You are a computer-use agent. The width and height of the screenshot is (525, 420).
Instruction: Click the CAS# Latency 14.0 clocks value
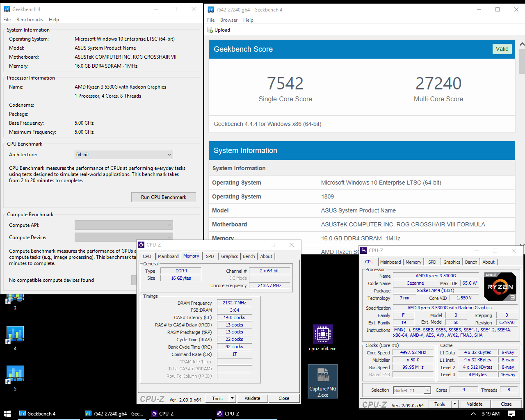coord(234,317)
